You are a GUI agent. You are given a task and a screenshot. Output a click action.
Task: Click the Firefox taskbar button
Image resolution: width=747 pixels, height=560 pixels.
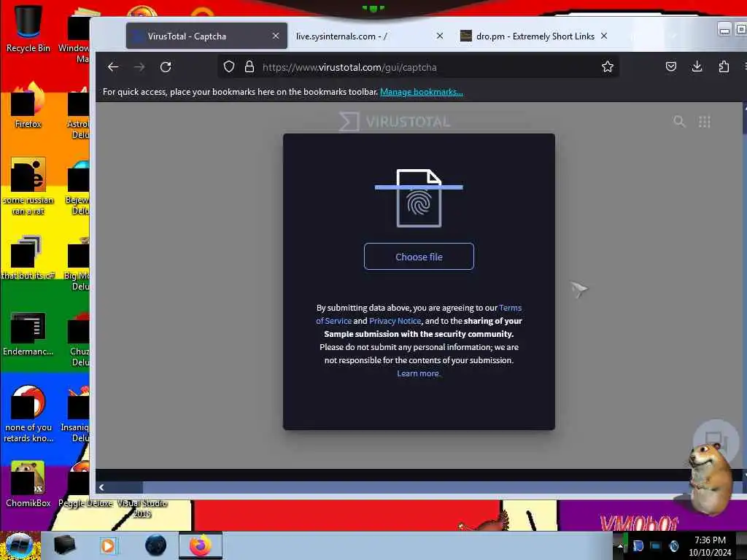[201, 545]
